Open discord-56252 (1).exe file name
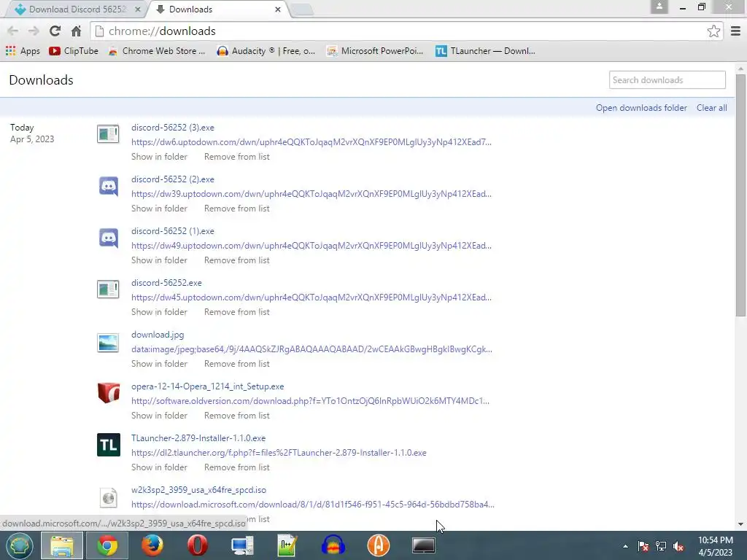This screenshot has width=747, height=560. pos(172,231)
